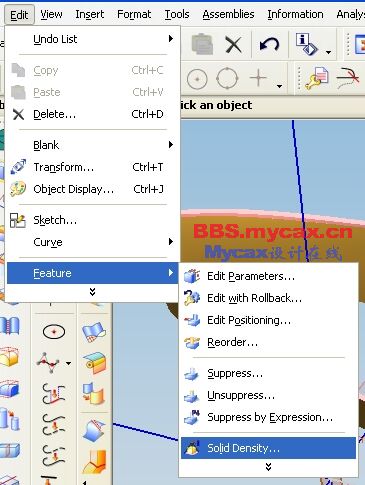Click the Suppress feature icon
Screen dimensions: 365x485
(192, 374)
